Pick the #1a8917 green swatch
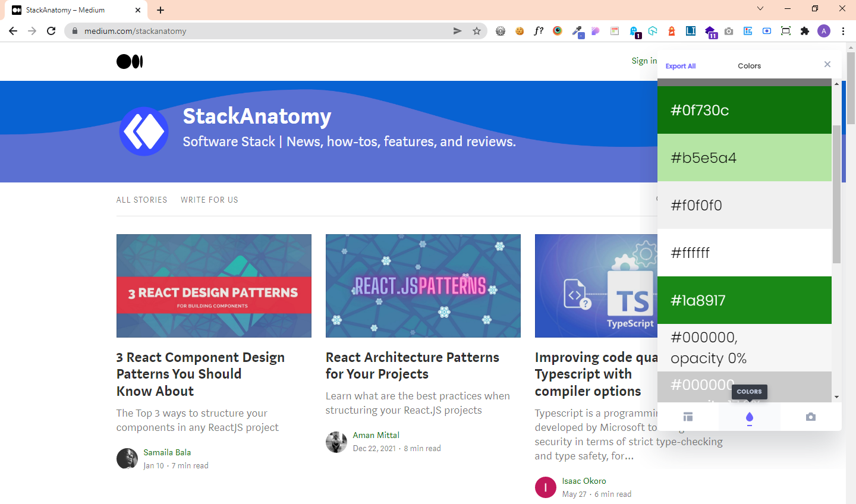856x504 pixels. coord(744,300)
